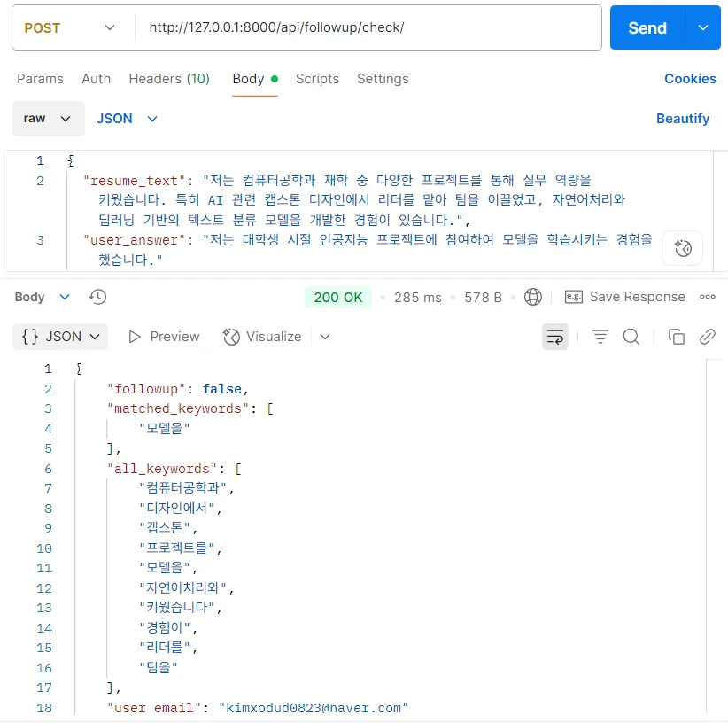Click the false value in response
Viewport: 728px width, 723px height.
222,389
